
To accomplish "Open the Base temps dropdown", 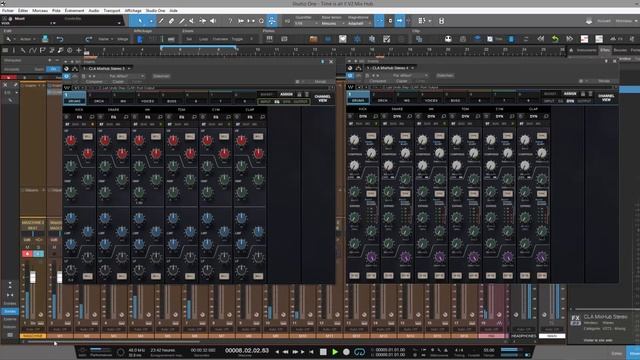I will click(332, 24).
